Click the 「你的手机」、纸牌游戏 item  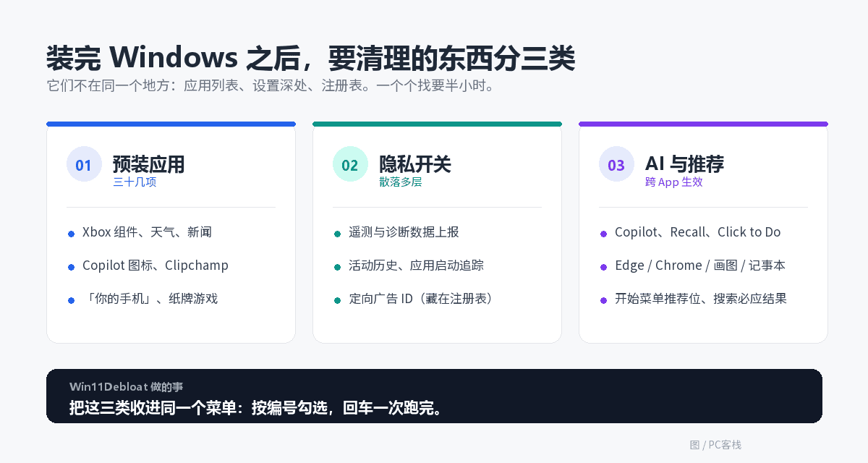[x=150, y=299]
